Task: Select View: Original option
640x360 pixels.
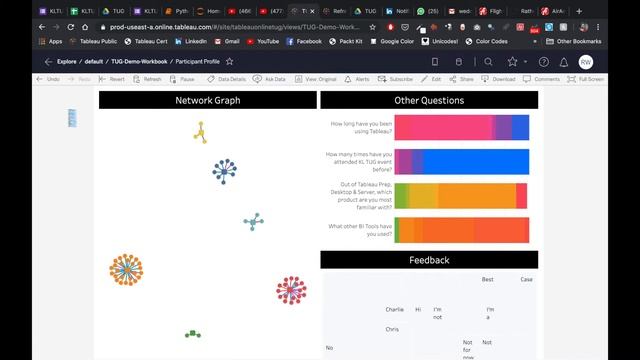Action: pyautogui.click(x=316, y=79)
